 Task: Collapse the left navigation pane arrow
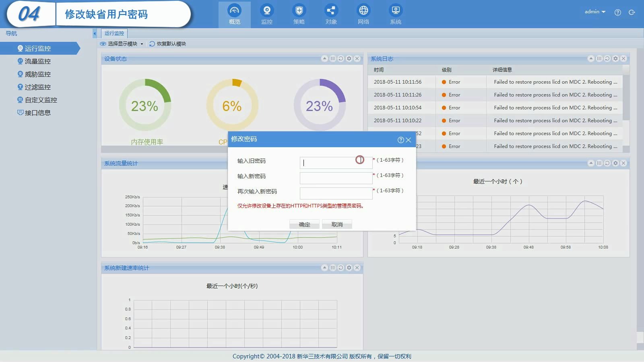(x=95, y=33)
